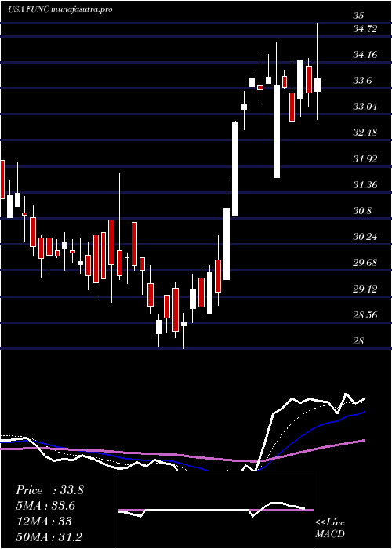Click the 30.8 price axis label
Viewport: 392px width, 549px height.
(362, 211)
